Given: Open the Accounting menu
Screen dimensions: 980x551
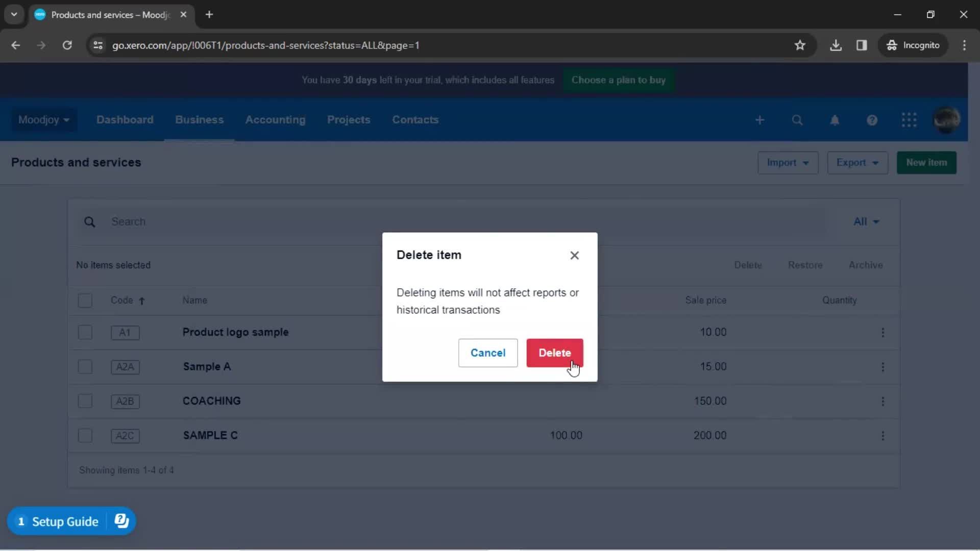Looking at the screenshot, I should [275, 120].
